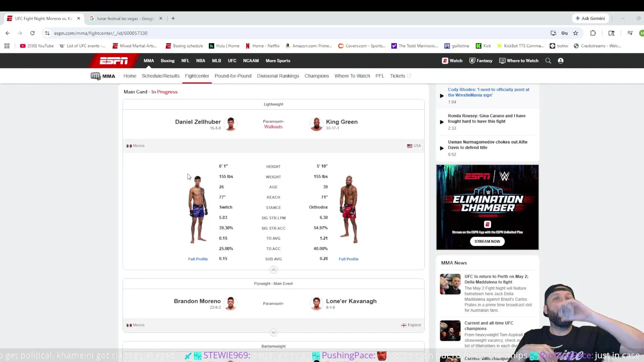Click Daniel Zellhuber's headshot
This screenshot has width=644, height=362.
[230, 124]
